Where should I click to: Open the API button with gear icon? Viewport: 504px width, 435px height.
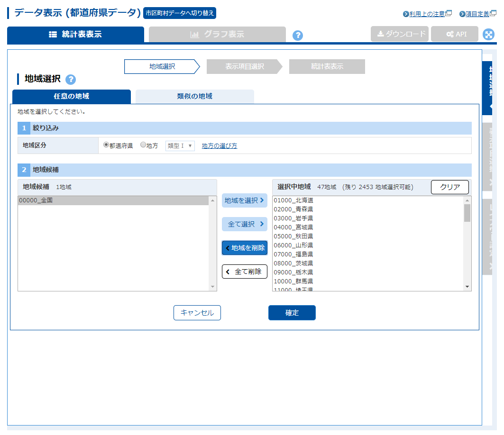coord(454,34)
